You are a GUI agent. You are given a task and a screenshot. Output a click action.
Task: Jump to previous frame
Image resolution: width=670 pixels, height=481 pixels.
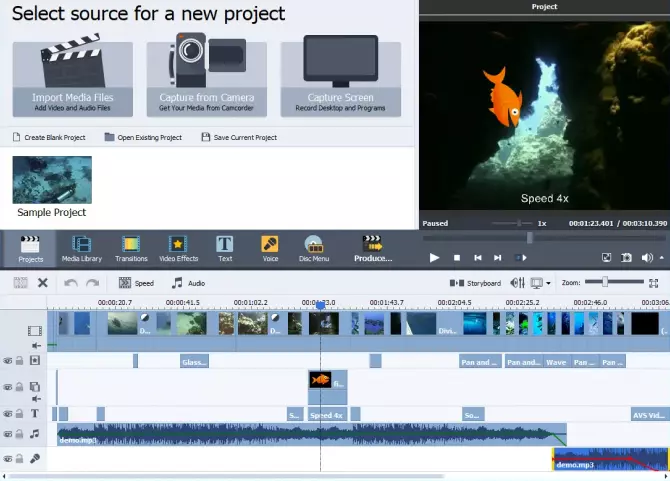point(478,258)
